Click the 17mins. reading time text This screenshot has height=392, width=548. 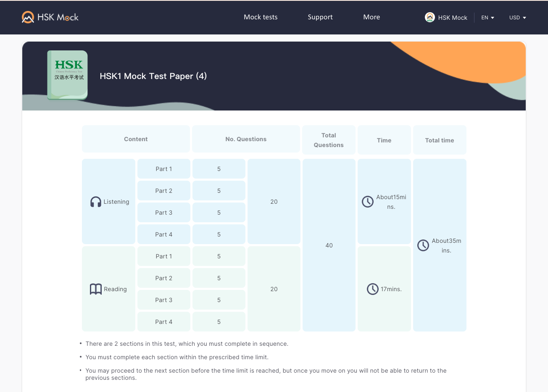(391, 289)
